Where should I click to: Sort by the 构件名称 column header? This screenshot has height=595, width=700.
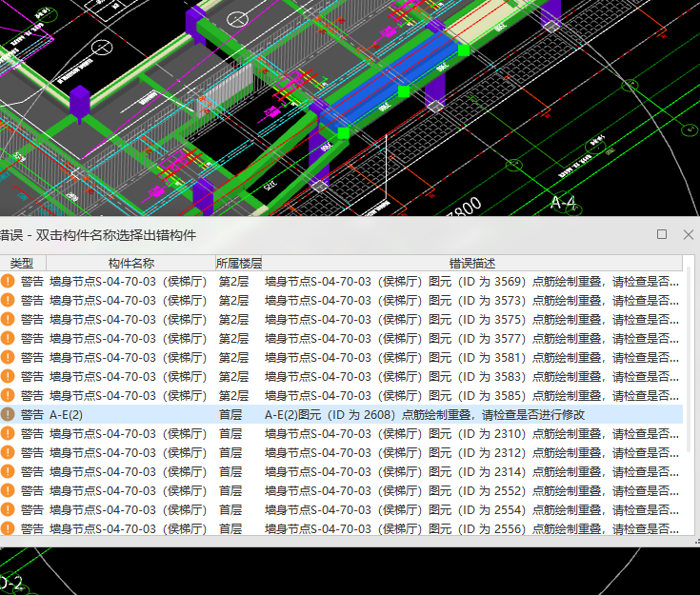pos(130,263)
